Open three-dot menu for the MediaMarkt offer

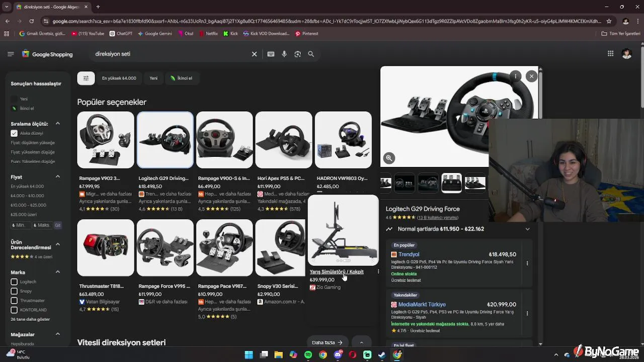pos(527,313)
